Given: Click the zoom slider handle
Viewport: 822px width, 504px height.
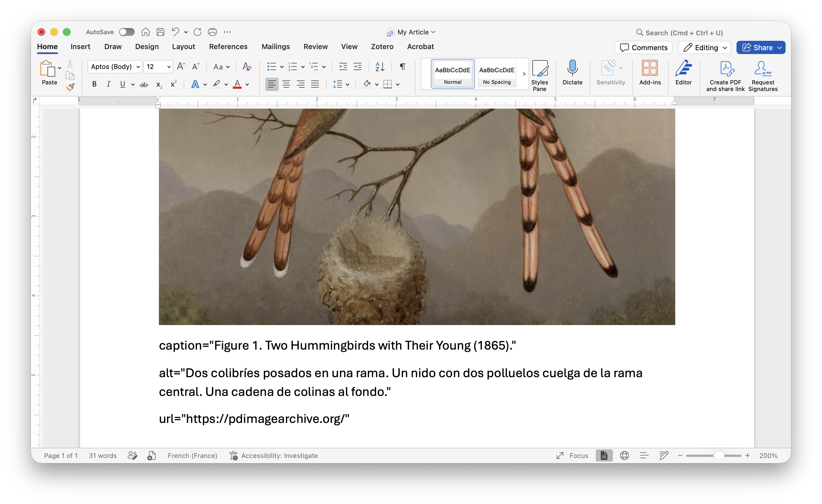Looking at the screenshot, I should tap(720, 456).
